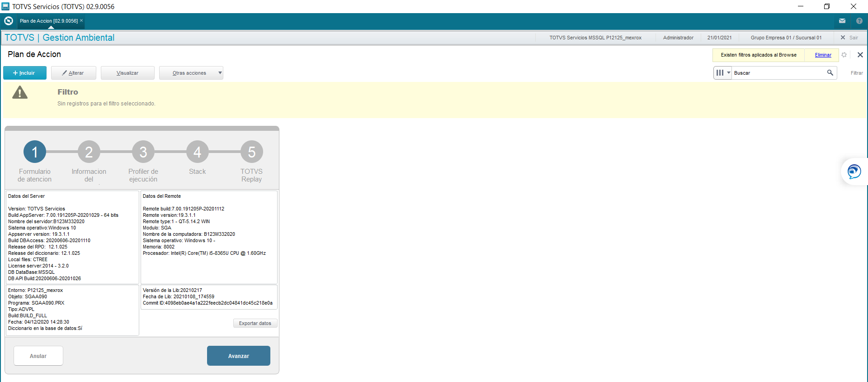This screenshot has width=868, height=382.
Task: Click Grupo Empresa 01 / Sucursal 01
Action: point(786,38)
